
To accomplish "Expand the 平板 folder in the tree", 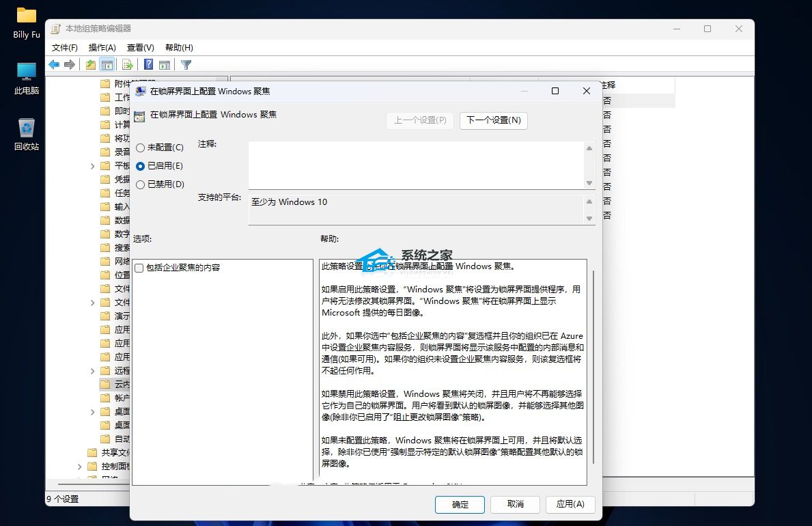I will [92, 166].
